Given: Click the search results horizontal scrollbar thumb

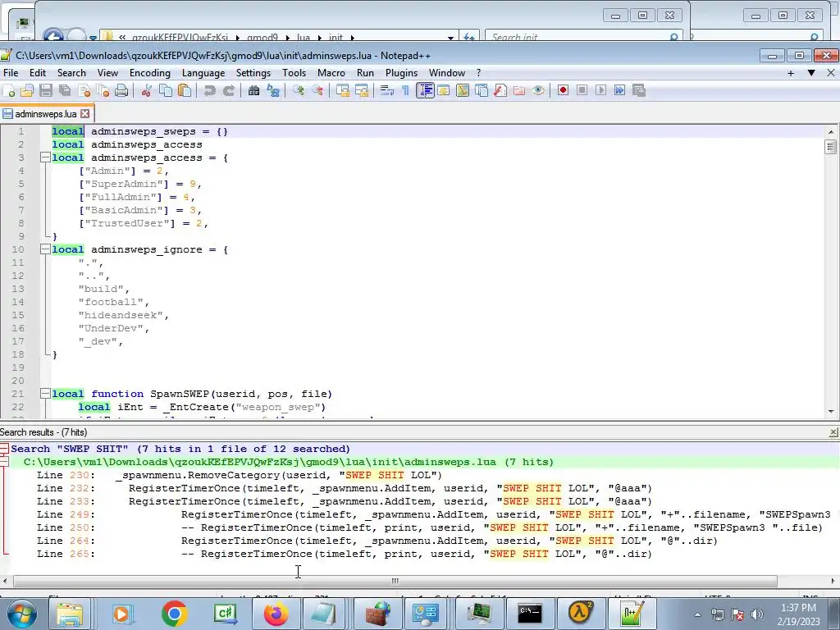Looking at the screenshot, I should tap(395, 581).
